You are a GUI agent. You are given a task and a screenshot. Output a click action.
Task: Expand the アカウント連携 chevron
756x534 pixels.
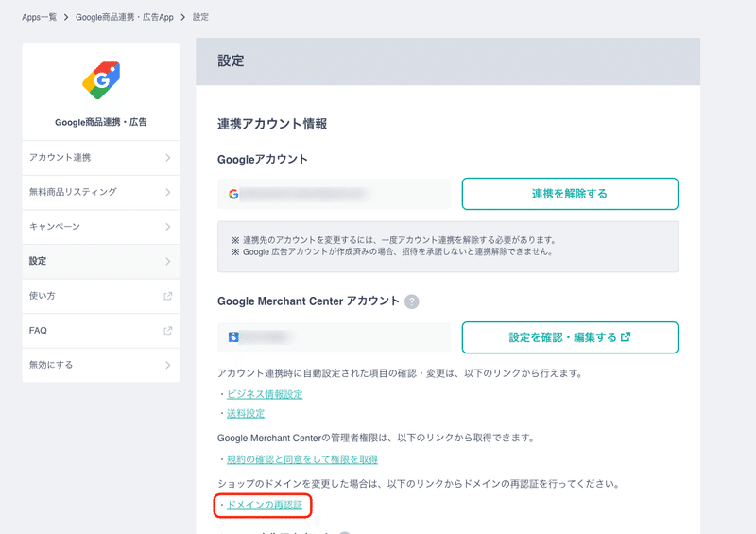(x=168, y=158)
